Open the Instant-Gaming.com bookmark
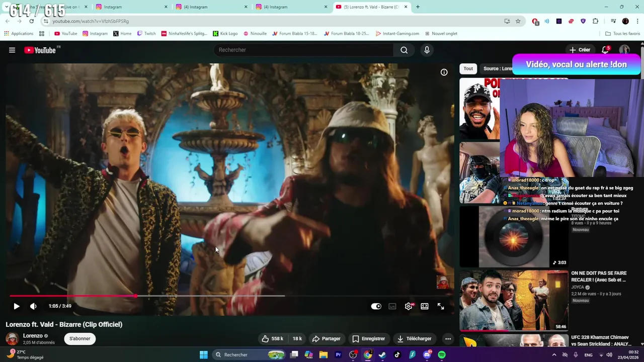Viewport: 644px width, 362px height. tap(397, 34)
